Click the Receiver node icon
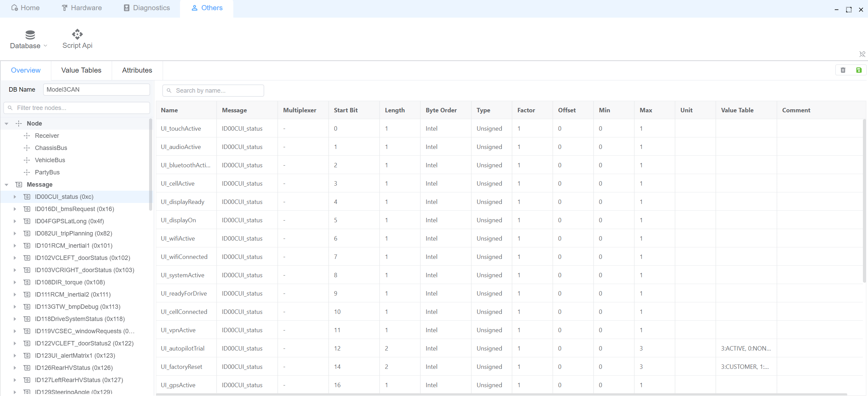 (x=27, y=136)
